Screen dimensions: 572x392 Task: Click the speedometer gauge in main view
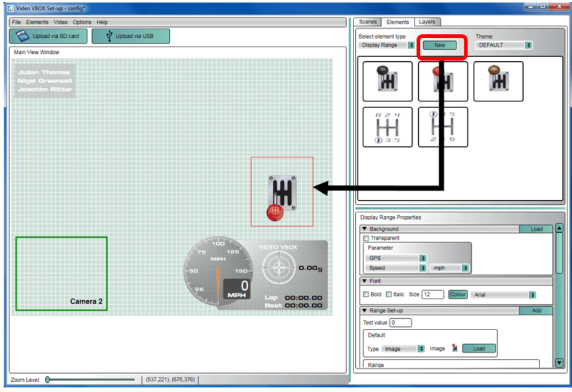(x=219, y=272)
